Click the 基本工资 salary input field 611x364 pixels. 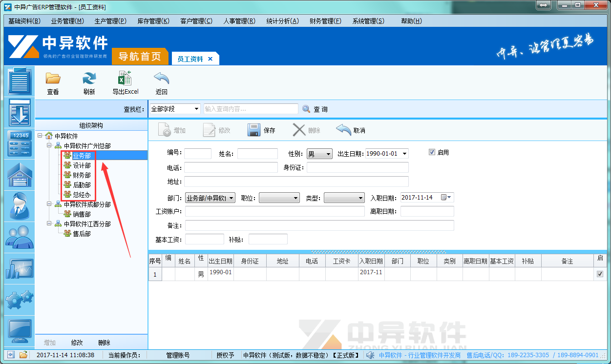[204, 239]
